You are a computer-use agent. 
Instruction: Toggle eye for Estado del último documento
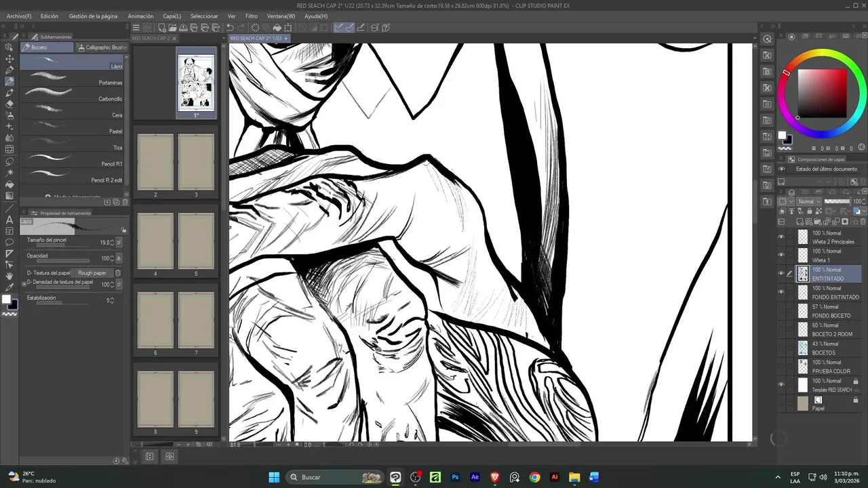coord(781,169)
